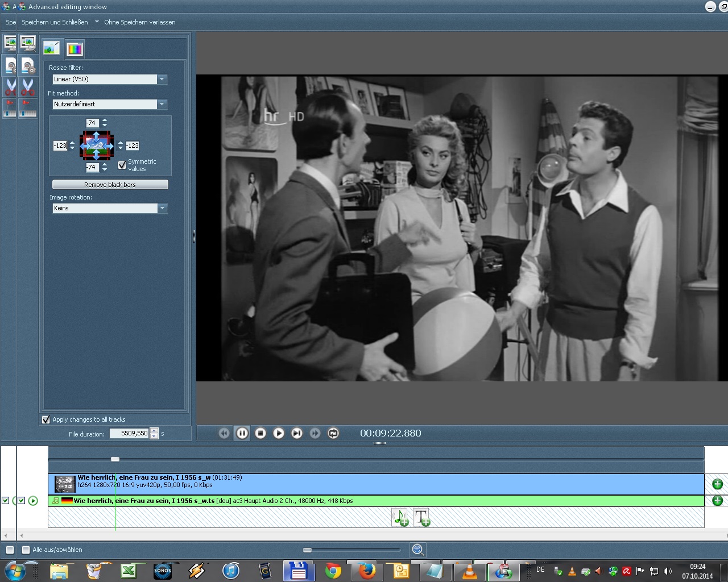Open the Resize filter dropdown
Screen dimensions: 728x582
click(x=162, y=79)
